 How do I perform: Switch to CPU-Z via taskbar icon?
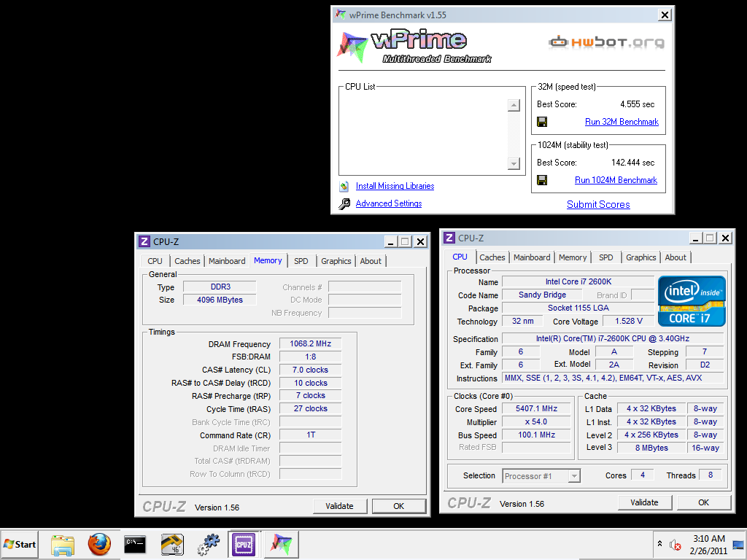244,544
